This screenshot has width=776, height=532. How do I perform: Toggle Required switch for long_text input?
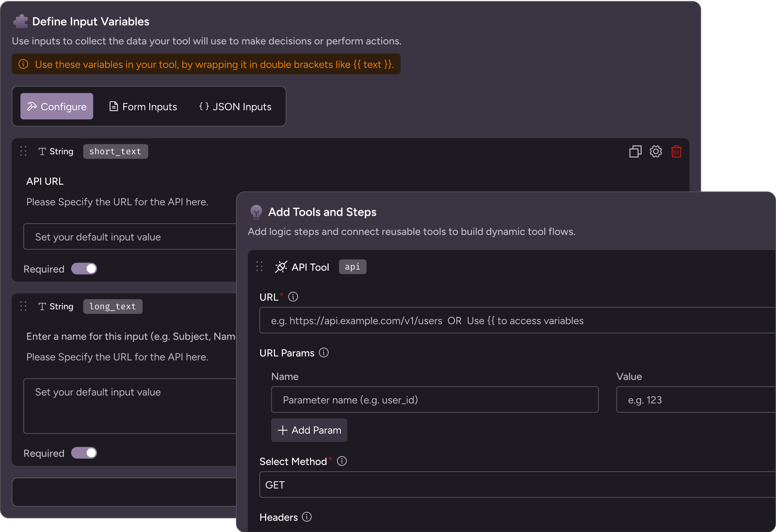84,453
